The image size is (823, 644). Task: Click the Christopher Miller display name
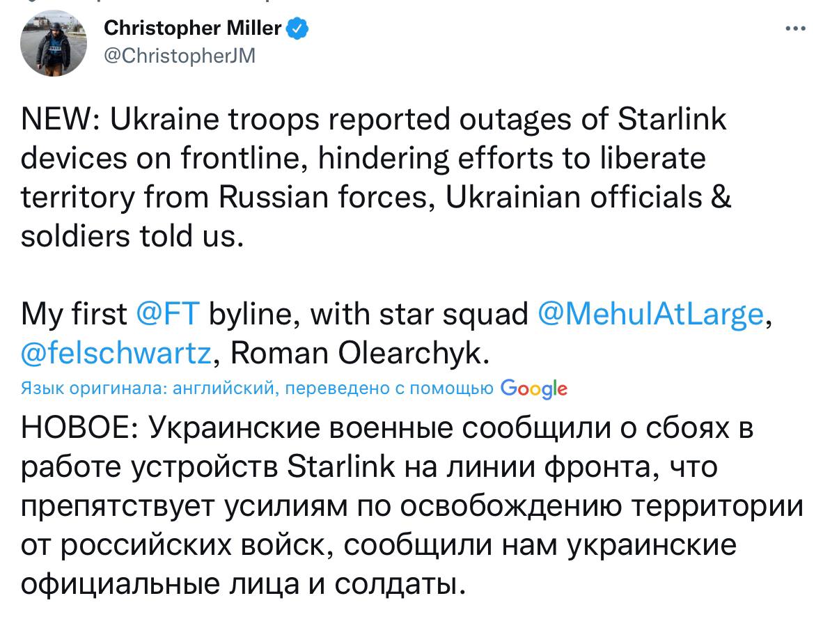tap(192, 29)
